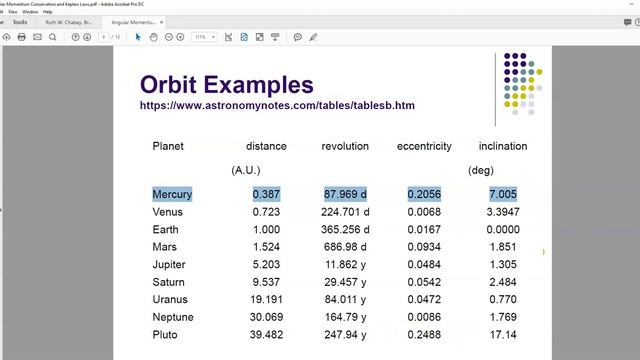Click the full screen mode icon
This screenshot has width=640, height=360.
pos(260,37)
